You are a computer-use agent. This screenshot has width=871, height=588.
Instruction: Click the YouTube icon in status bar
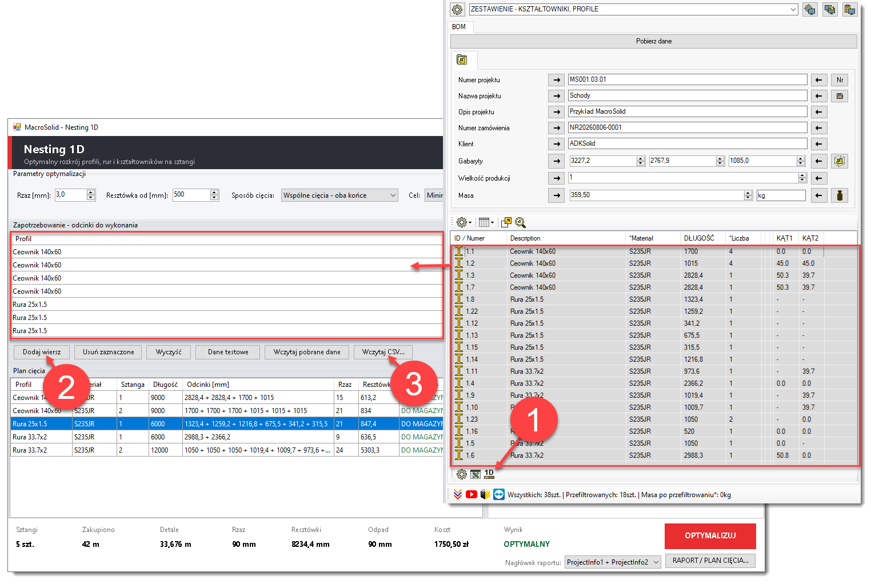tap(472, 494)
